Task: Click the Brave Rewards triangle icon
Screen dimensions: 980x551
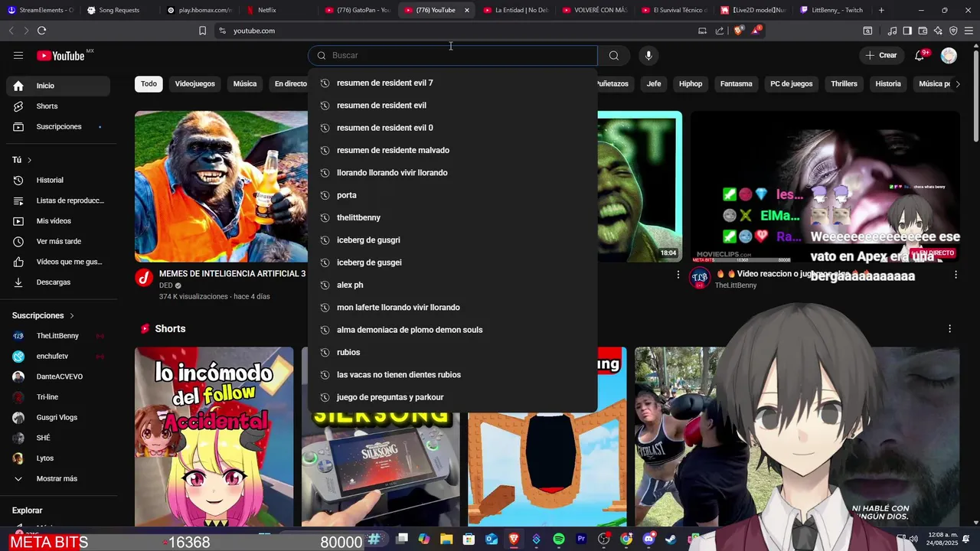Action: pos(756,31)
